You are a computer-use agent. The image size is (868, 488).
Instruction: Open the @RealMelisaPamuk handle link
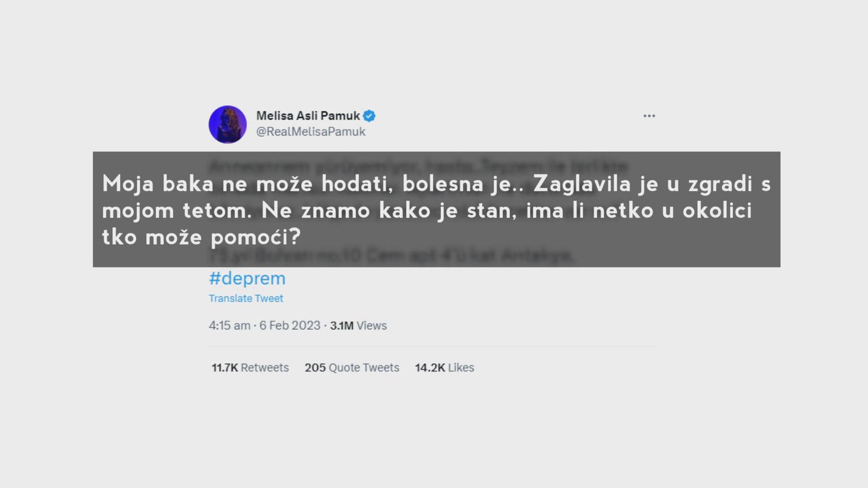click(311, 132)
